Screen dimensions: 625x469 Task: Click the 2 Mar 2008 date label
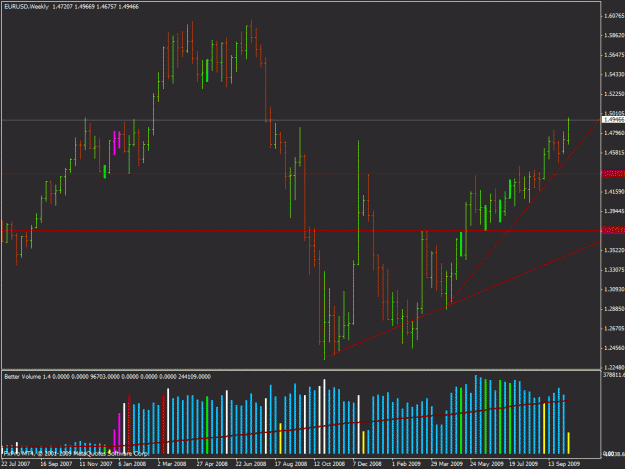(x=172, y=464)
